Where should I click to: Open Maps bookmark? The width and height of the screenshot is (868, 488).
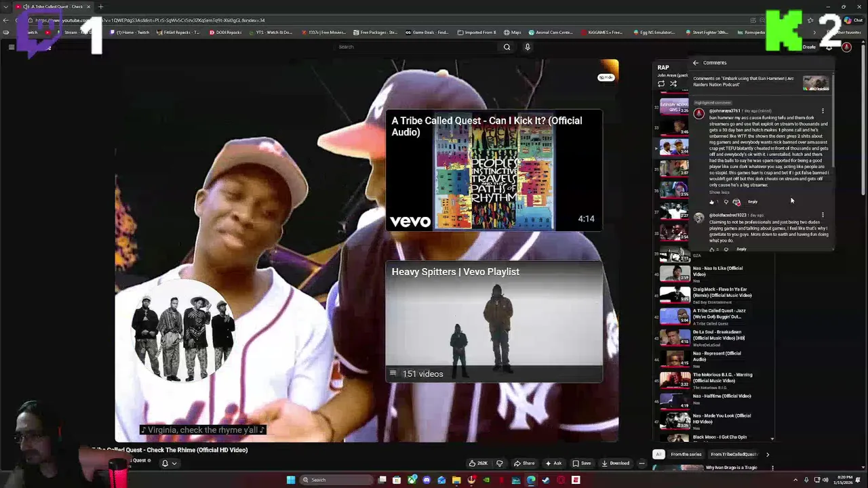click(x=512, y=33)
